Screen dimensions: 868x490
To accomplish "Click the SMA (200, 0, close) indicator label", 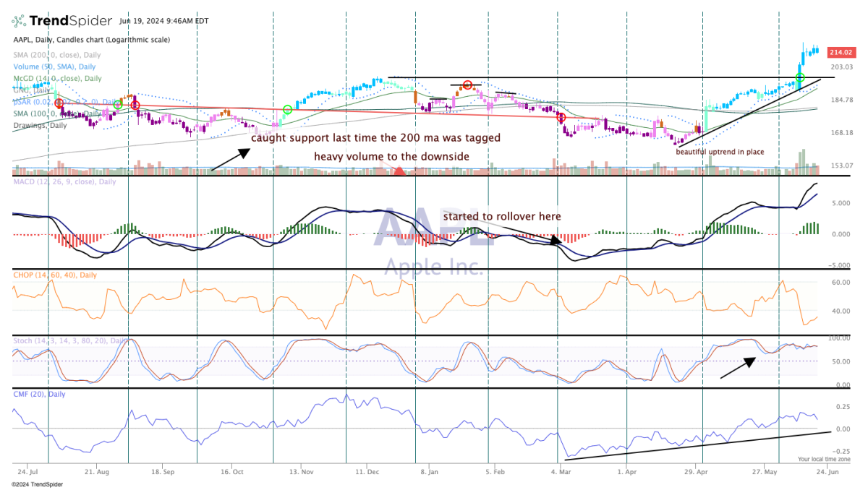I will [57, 55].
